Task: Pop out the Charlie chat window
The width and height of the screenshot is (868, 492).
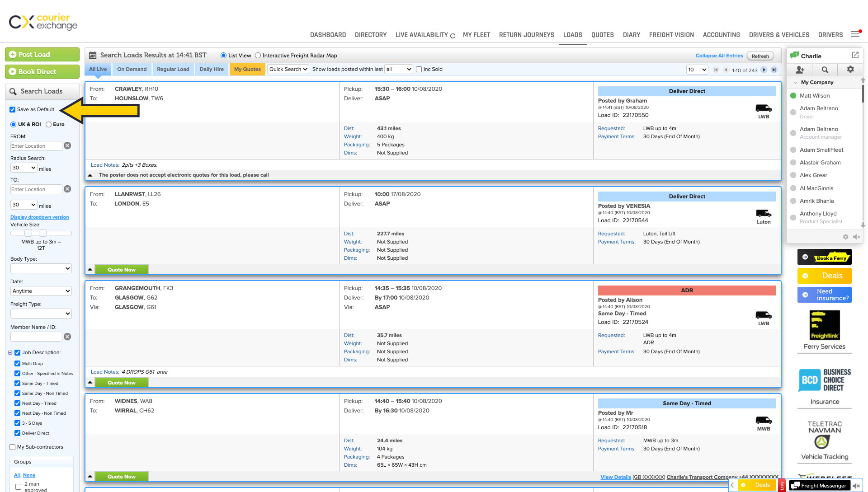Action: pos(855,55)
